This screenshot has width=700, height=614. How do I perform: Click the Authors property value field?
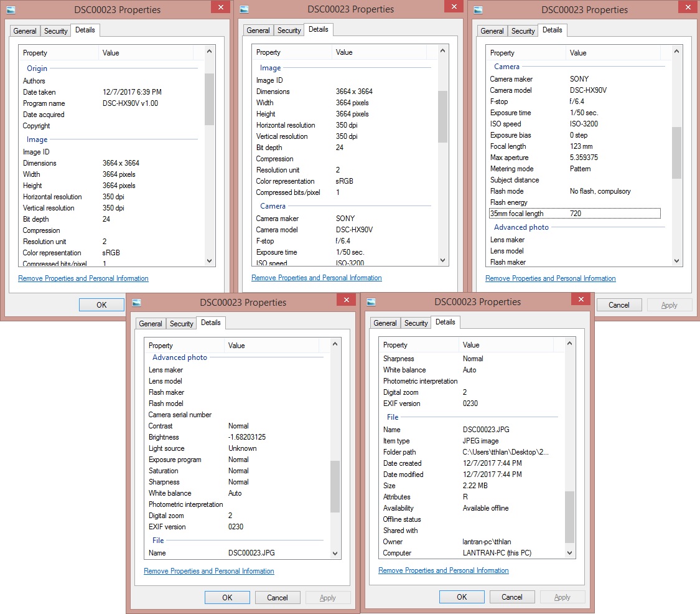click(149, 81)
